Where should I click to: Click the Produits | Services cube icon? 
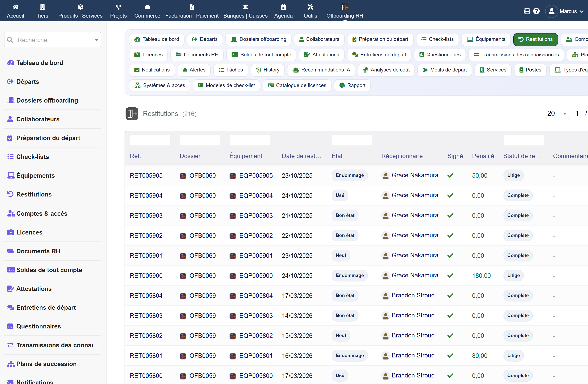point(80,7)
